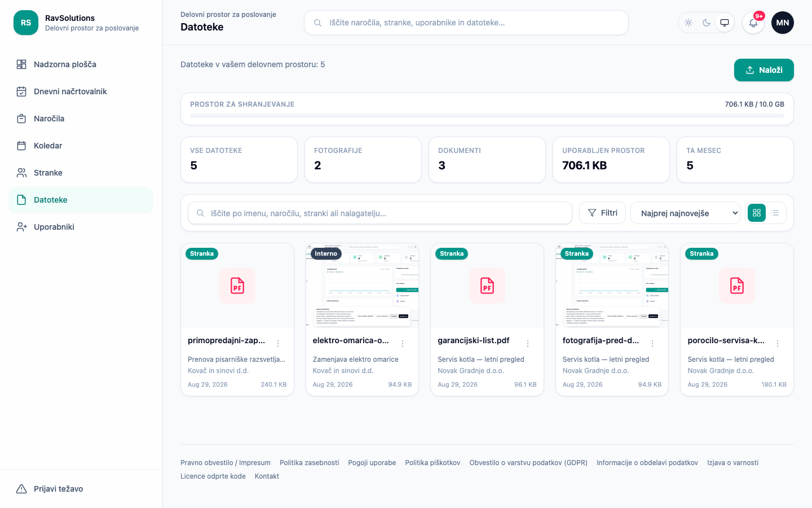Click the PDF icon on garancijski-list.pdf card
The image size is (812, 508).
click(487, 286)
